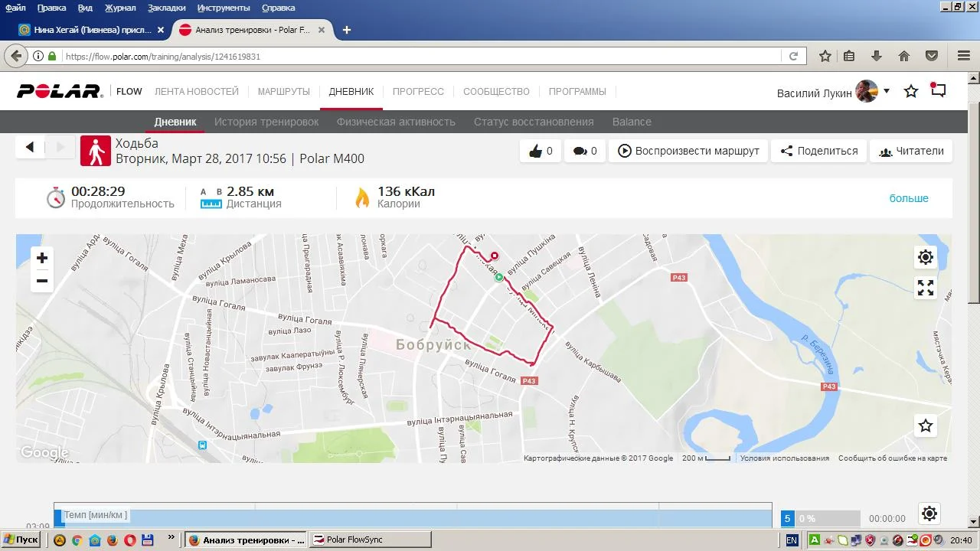Like this training with thumbs up

(541, 151)
